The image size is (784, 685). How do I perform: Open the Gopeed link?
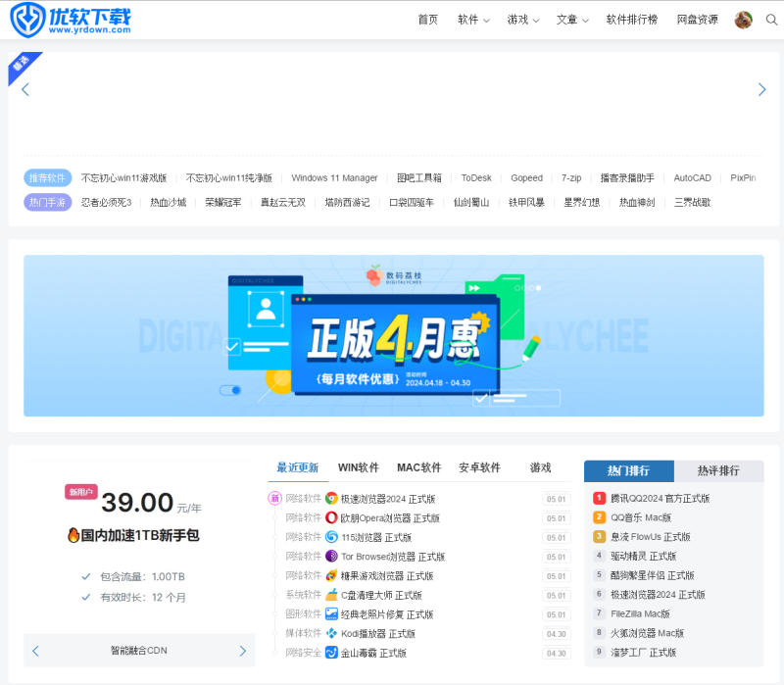[x=526, y=178]
